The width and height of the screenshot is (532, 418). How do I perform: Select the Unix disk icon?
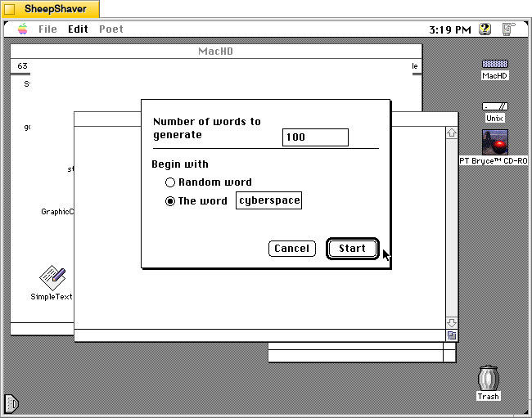click(x=495, y=106)
